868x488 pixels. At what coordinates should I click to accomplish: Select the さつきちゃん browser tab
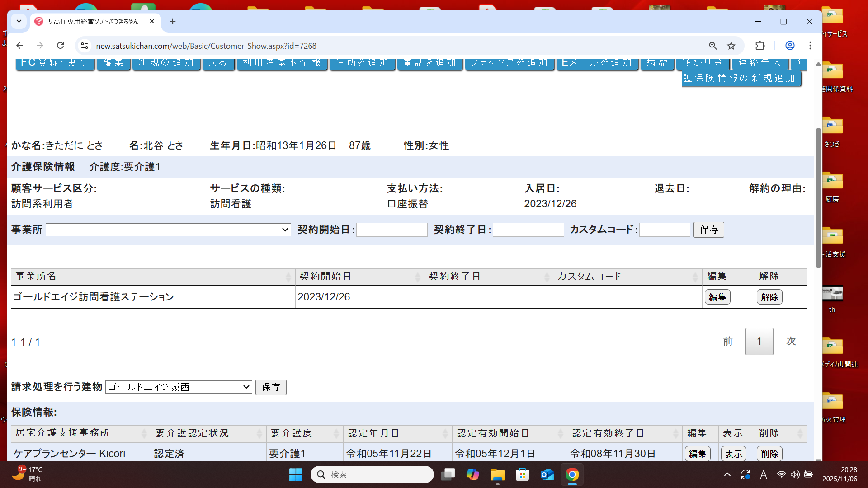pos(93,21)
